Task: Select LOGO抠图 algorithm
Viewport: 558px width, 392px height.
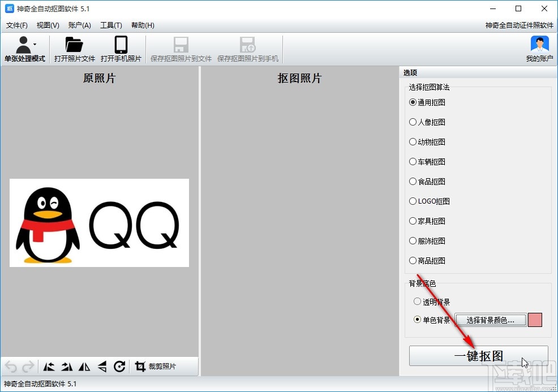Action: (430, 201)
